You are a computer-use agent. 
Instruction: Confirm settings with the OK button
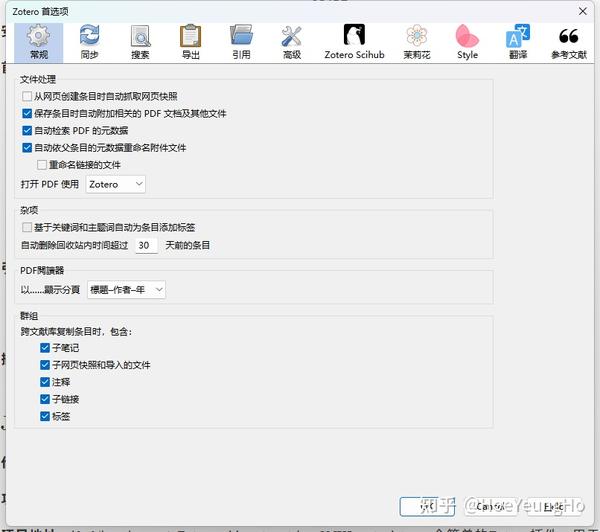pyautogui.click(x=427, y=507)
